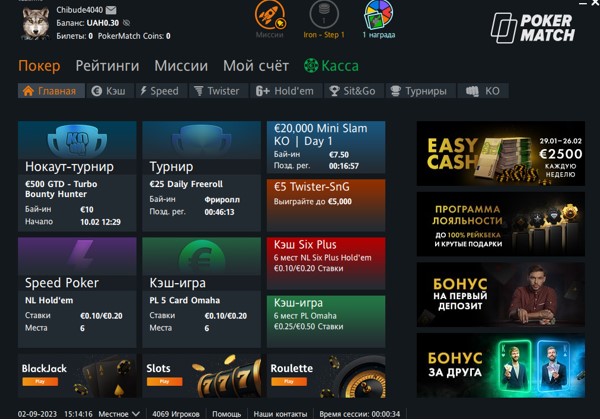600x420 pixels.
Task: Select the NL Hold'em Speed Poker game
Action: (x=49, y=300)
